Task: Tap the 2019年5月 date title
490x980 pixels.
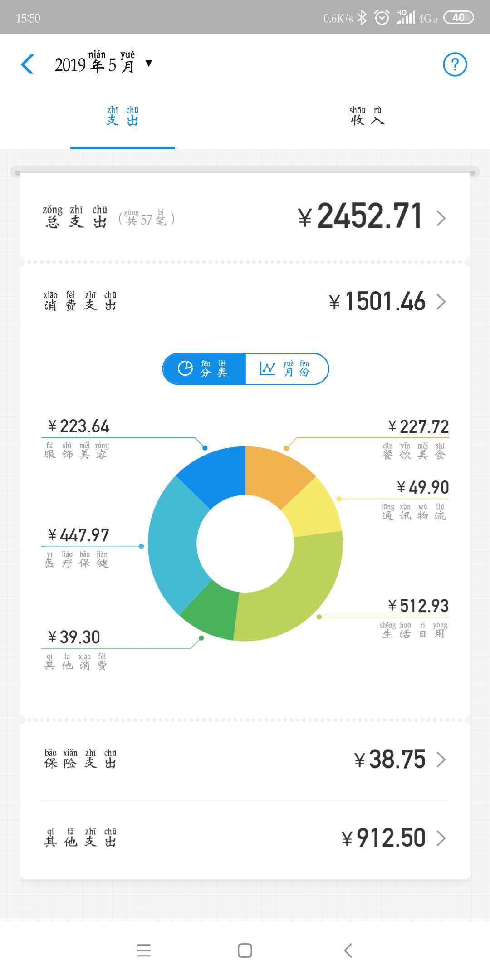Action: 95,63
